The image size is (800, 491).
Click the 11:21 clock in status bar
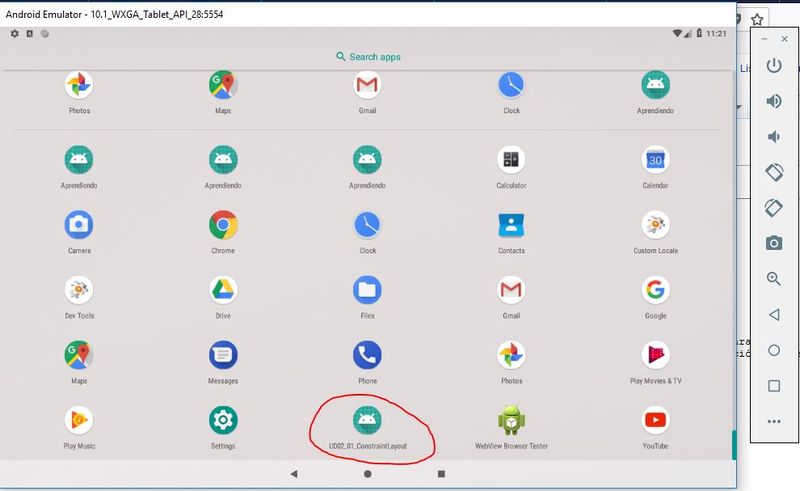(x=716, y=34)
